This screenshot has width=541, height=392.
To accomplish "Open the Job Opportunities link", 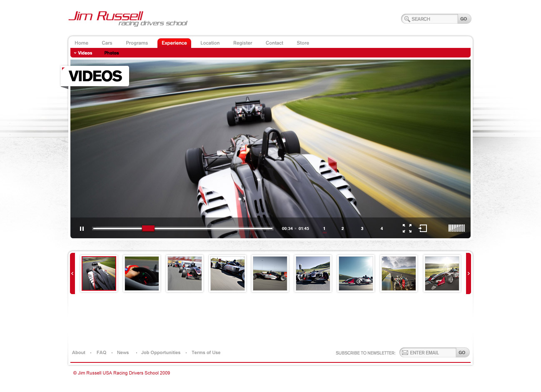I will tap(161, 353).
